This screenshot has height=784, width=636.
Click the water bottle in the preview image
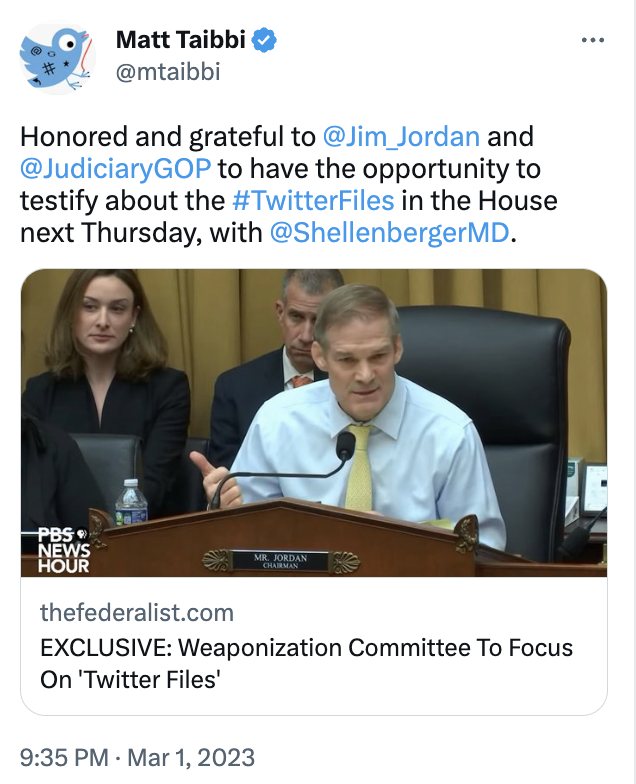[131, 501]
